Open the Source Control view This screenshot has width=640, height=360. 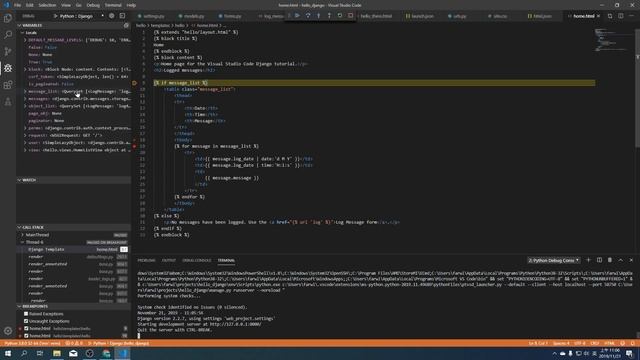pos(8,51)
